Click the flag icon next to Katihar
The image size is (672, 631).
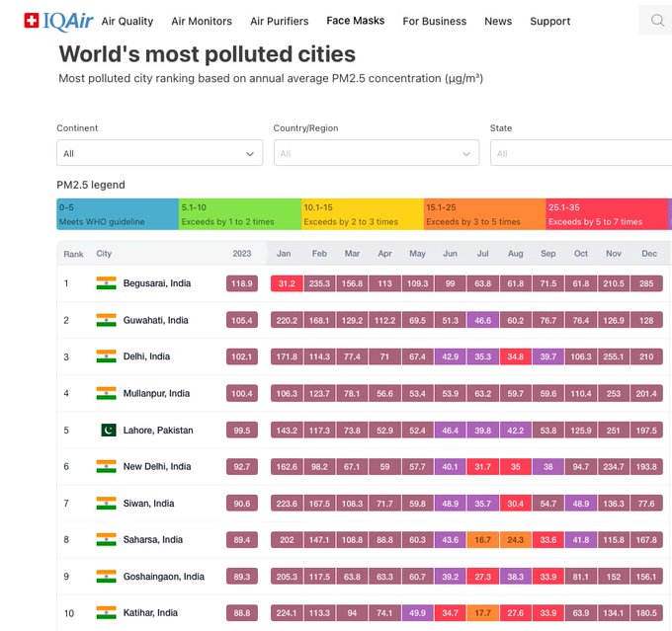(106, 613)
